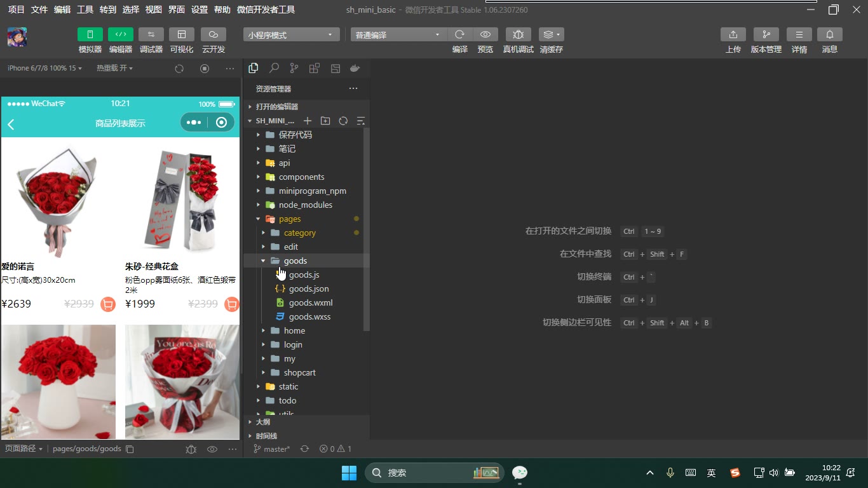Screen dimensions: 868x488
Task: Open the 清缓存 clear cache dropdown
Action: point(552,34)
